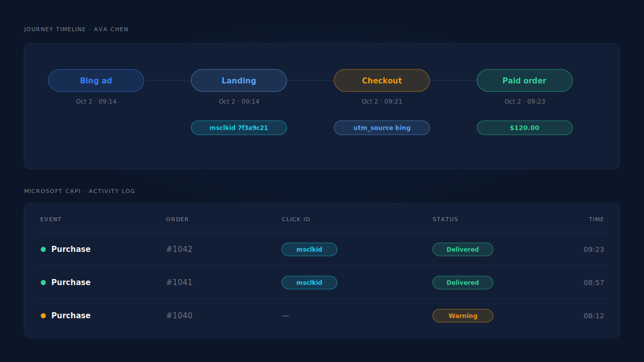Open order #1041

pos(179,283)
